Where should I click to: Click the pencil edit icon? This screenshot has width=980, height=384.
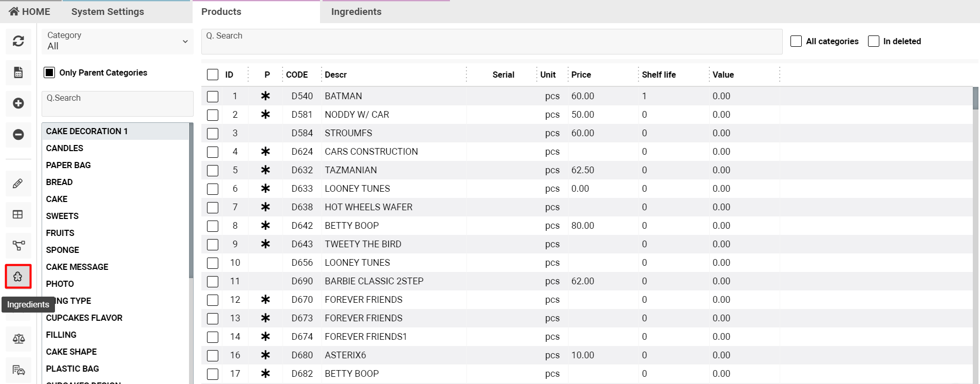(x=18, y=184)
